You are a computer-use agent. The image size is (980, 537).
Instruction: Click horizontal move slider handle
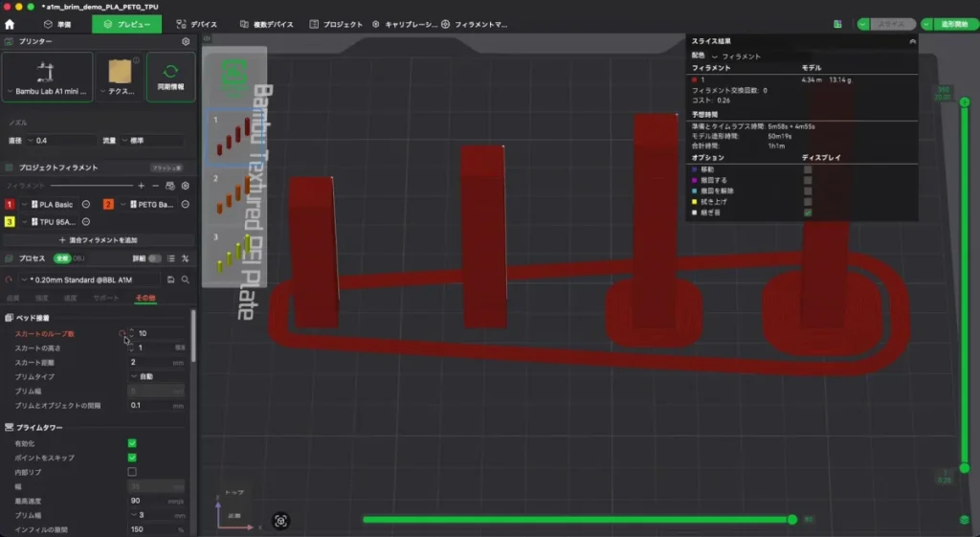[x=791, y=520]
